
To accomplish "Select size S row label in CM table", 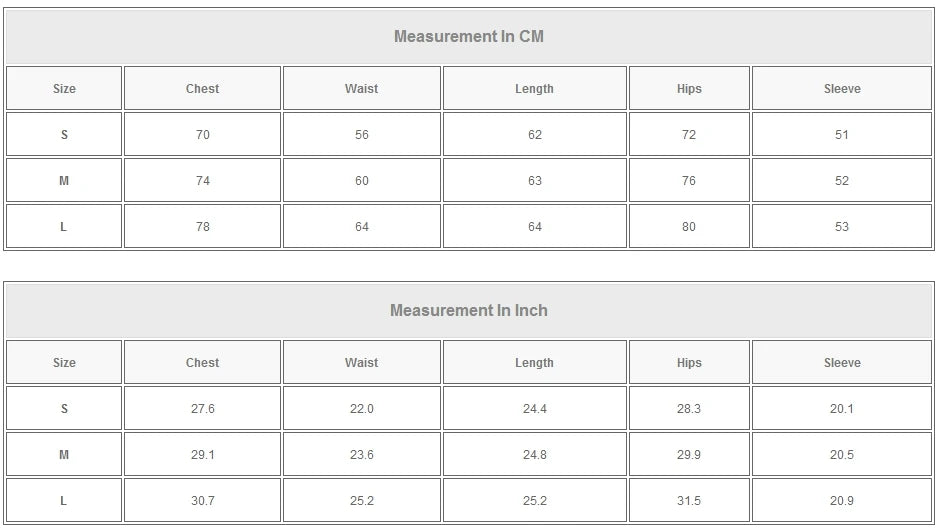I will tap(64, 135).
